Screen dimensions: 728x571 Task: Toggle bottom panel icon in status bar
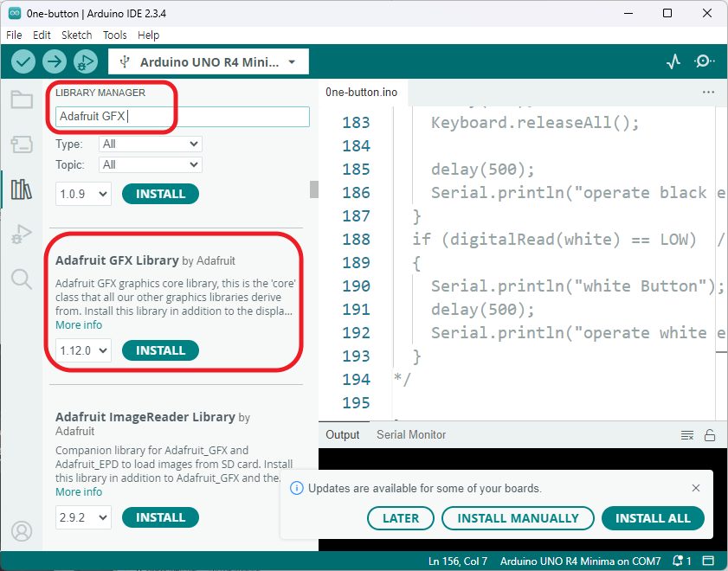708,561
